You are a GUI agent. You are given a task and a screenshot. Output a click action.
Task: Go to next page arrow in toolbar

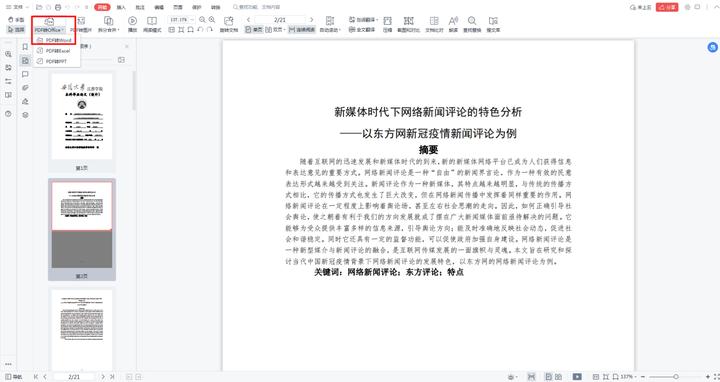click(311, 20)
